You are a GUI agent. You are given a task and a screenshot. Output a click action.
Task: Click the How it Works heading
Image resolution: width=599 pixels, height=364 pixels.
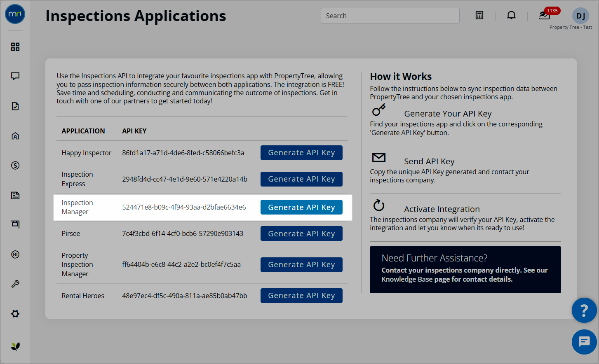click(x=401, y=77)
